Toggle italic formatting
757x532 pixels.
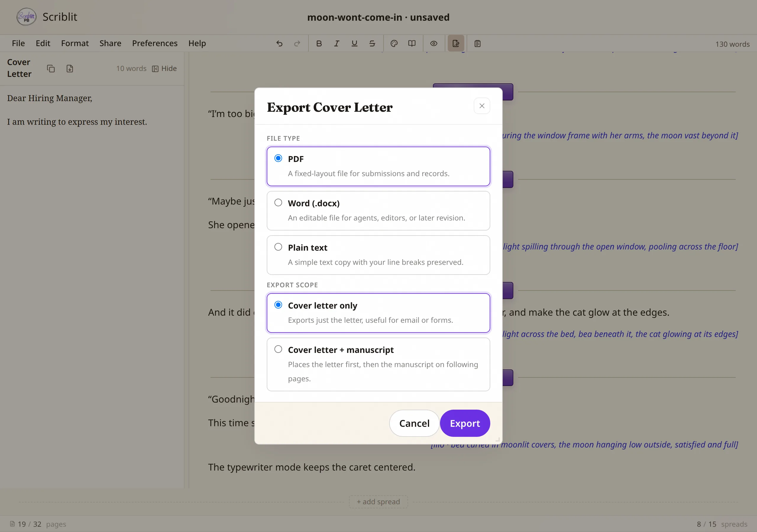point(337,43)
